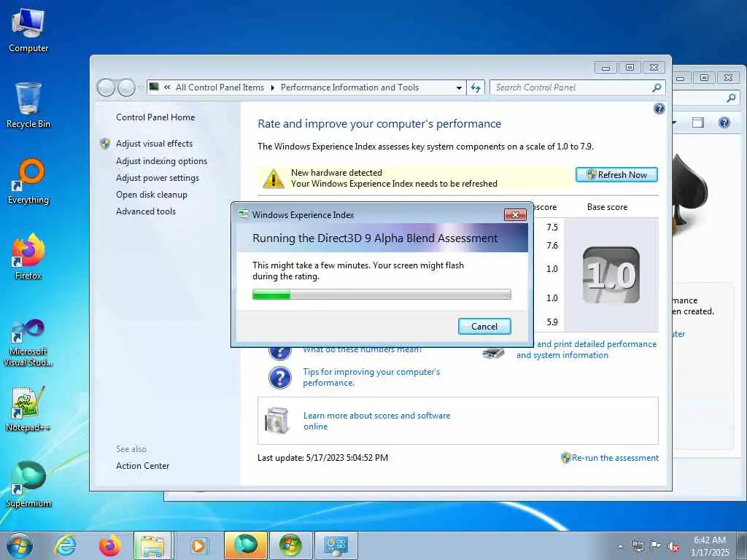Click the question icon beside performance tips
The image size is (747, 560).
coord(279,378)
